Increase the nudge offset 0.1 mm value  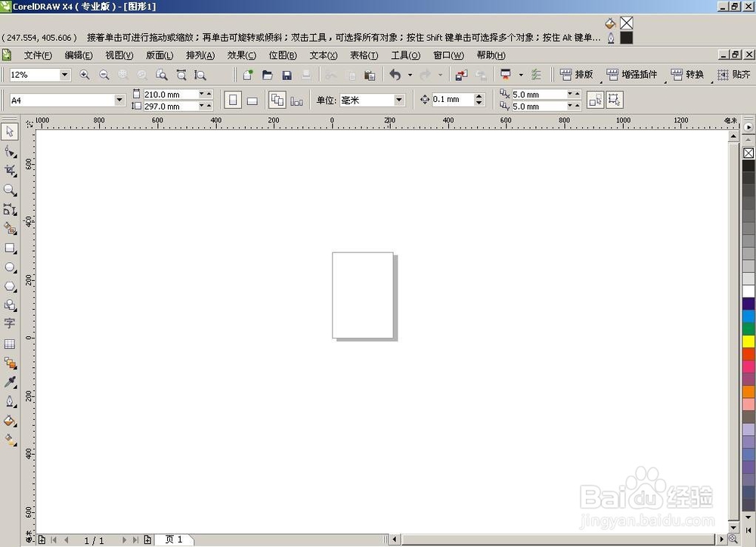[x=479, y=97]
